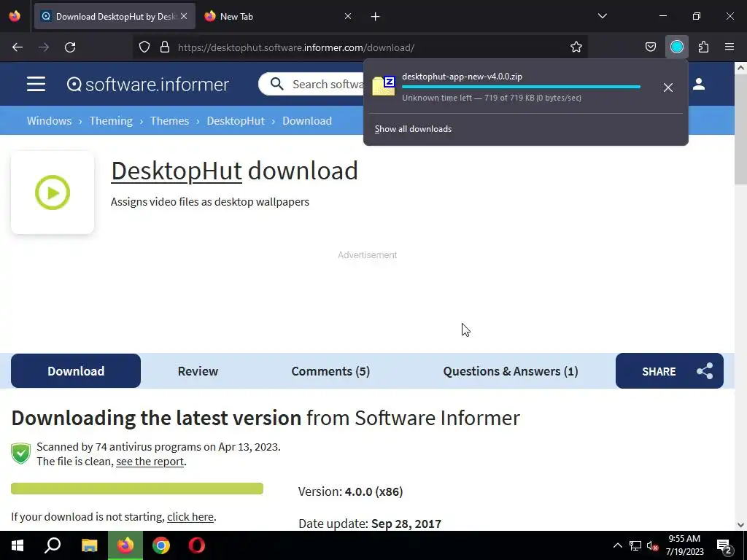Click the site search input field
Image resolution: width=747 pixels, height=560 pixels.
point(328,85)
